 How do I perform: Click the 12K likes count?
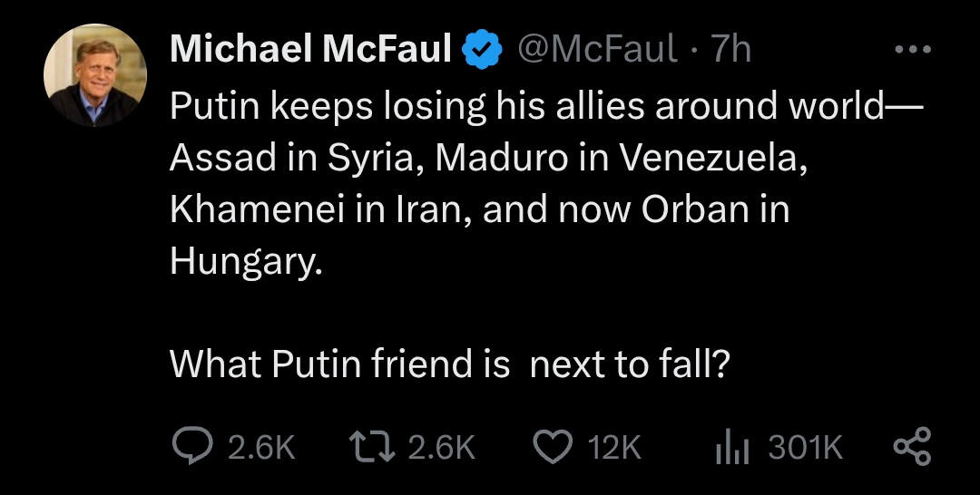[613, 448]
